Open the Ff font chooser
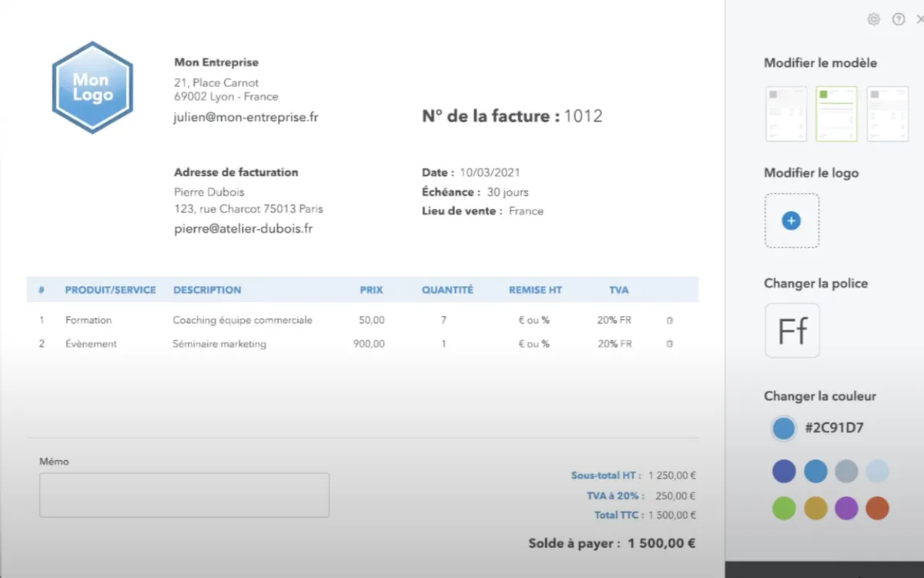Viewport: 924px width, 578px height. [792, 331]
